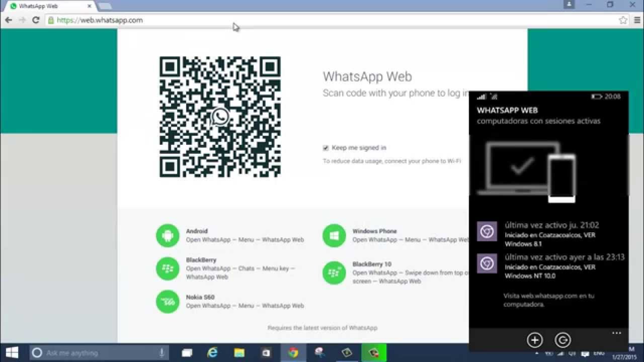Click the ENG language indicator
The width and height of the screenshot is (644, 362).
599,353
